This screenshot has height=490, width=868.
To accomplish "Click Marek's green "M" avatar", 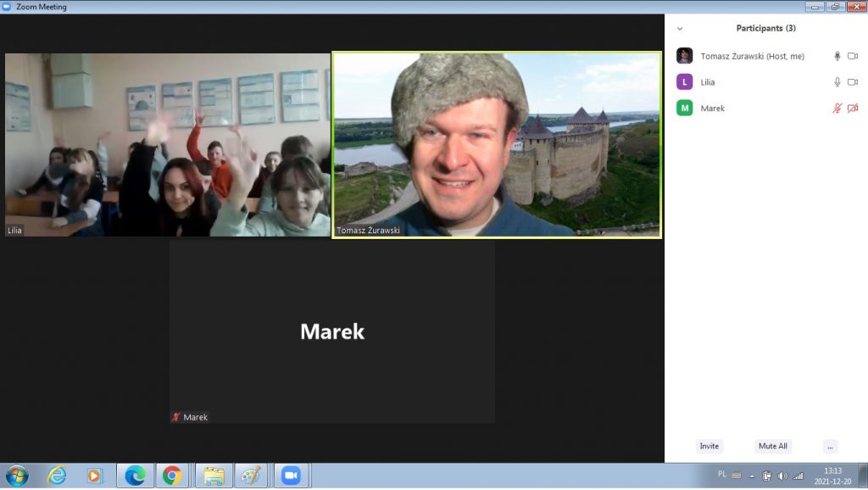I will pyautogui.click(x=684, y=109).
